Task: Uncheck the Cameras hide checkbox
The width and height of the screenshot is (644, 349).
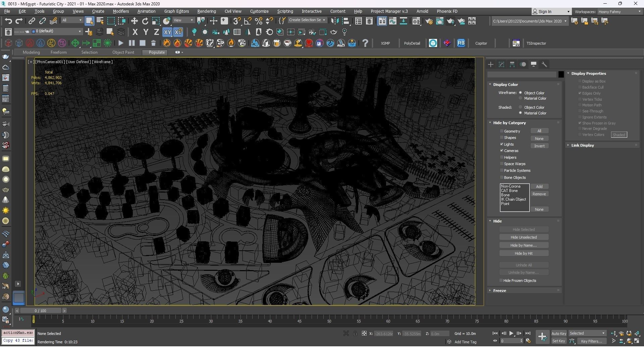Action: 502,151
